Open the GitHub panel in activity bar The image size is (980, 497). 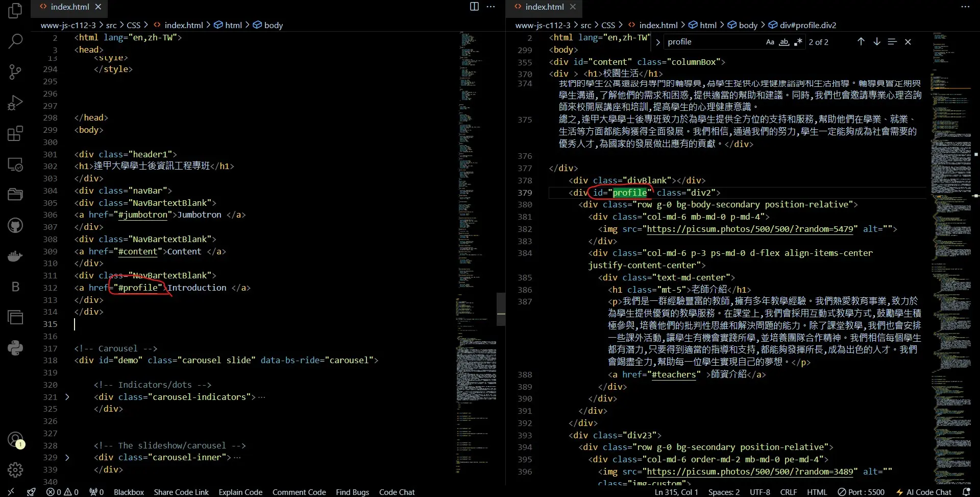(x=15, y=225)
